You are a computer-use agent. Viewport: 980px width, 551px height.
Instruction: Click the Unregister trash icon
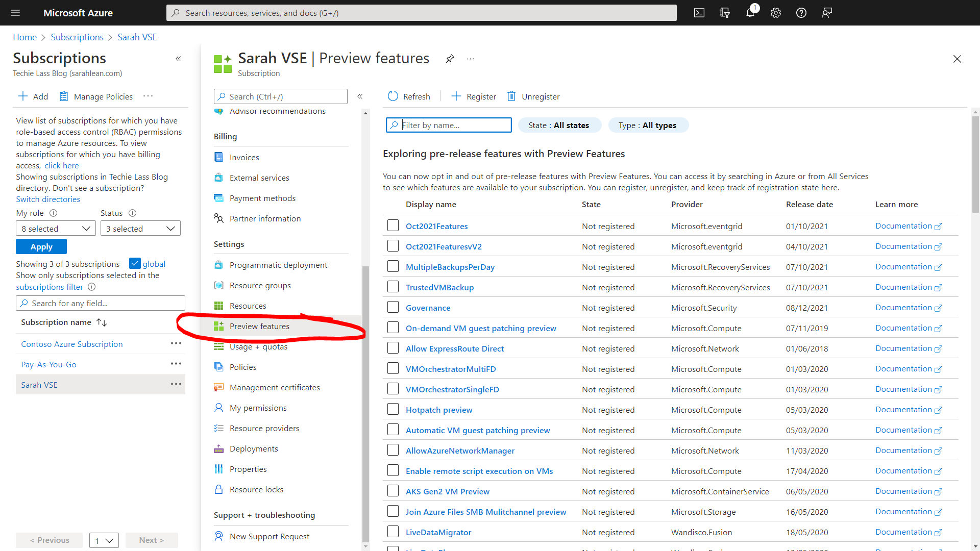pos(511,96)
